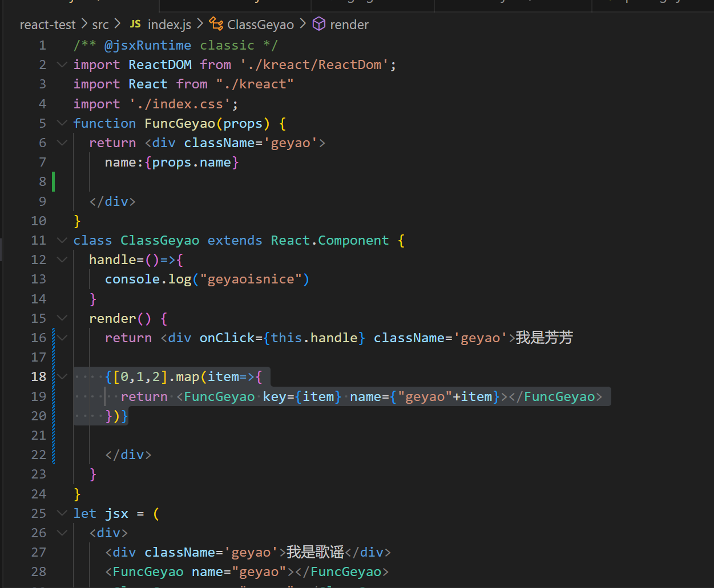This screenshot has height=588, width=714.
Task: Select the rightmost editor tab
Action: (x=654, y=6)
